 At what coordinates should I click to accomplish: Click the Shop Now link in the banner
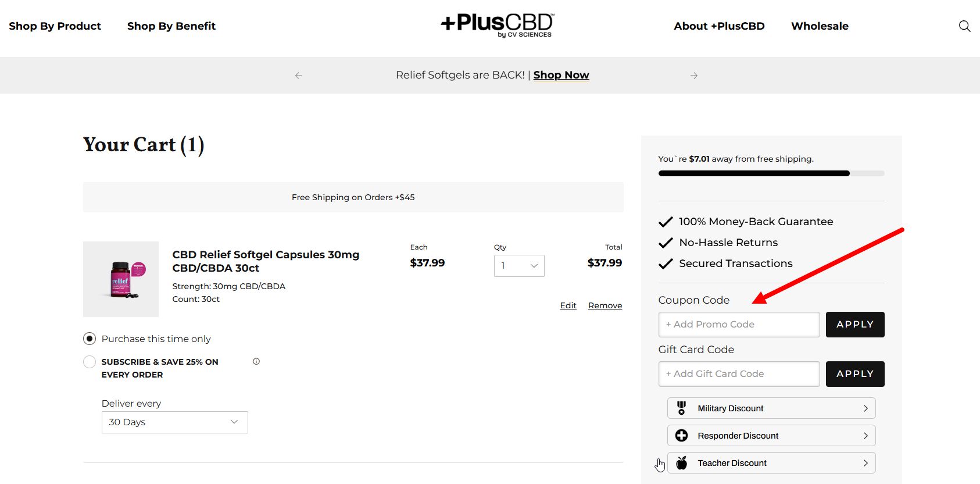point(560,74)
